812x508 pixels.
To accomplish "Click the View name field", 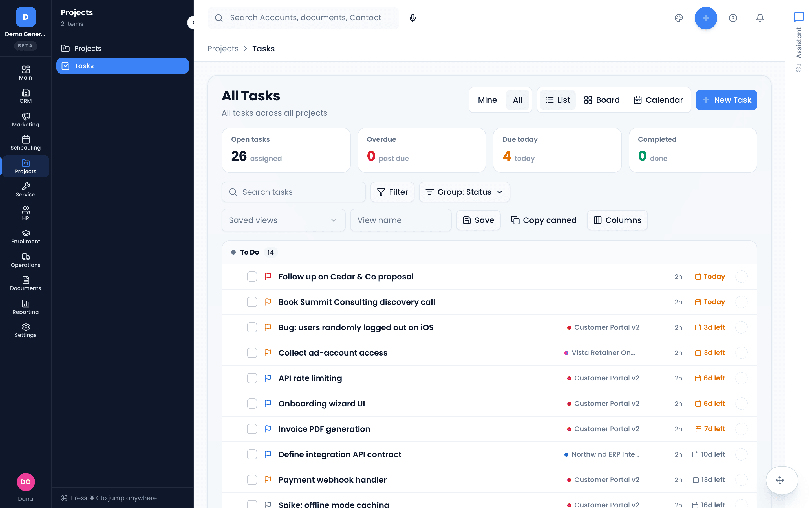I will click(401, 220).
